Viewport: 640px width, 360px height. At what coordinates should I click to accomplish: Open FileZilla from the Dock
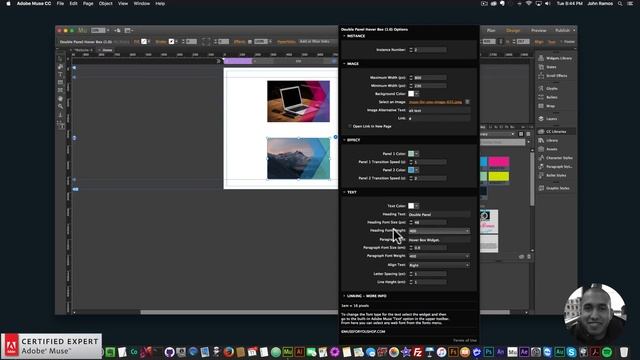coord(418,352)
